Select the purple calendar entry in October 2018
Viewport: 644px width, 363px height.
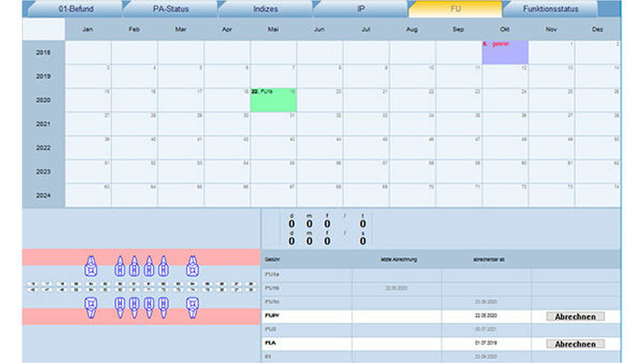coord(505,53)
